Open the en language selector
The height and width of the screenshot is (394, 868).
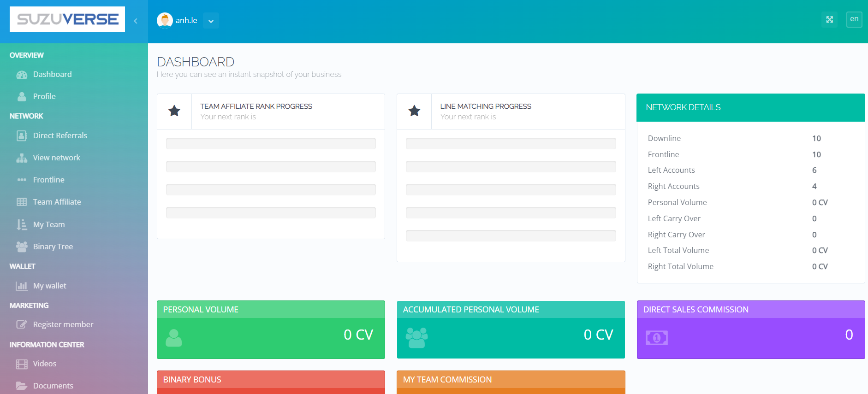(x=854, y=19)
